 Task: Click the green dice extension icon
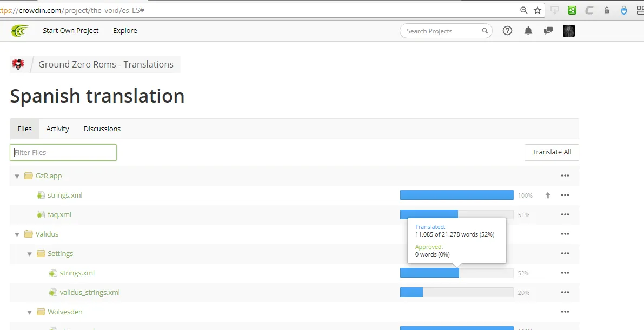tap(572, 11)
